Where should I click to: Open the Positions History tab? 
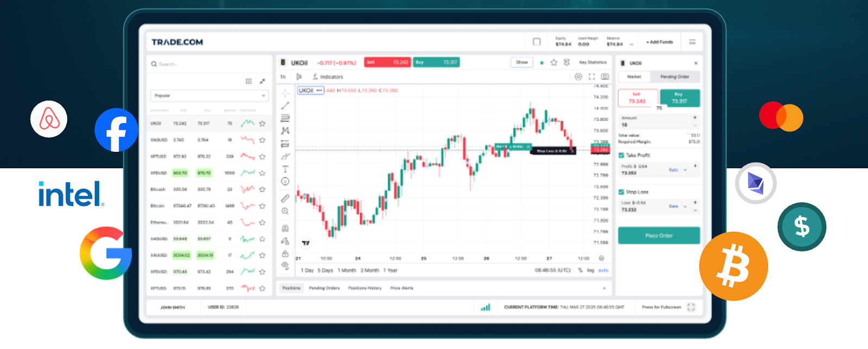[x=365, y=288]
